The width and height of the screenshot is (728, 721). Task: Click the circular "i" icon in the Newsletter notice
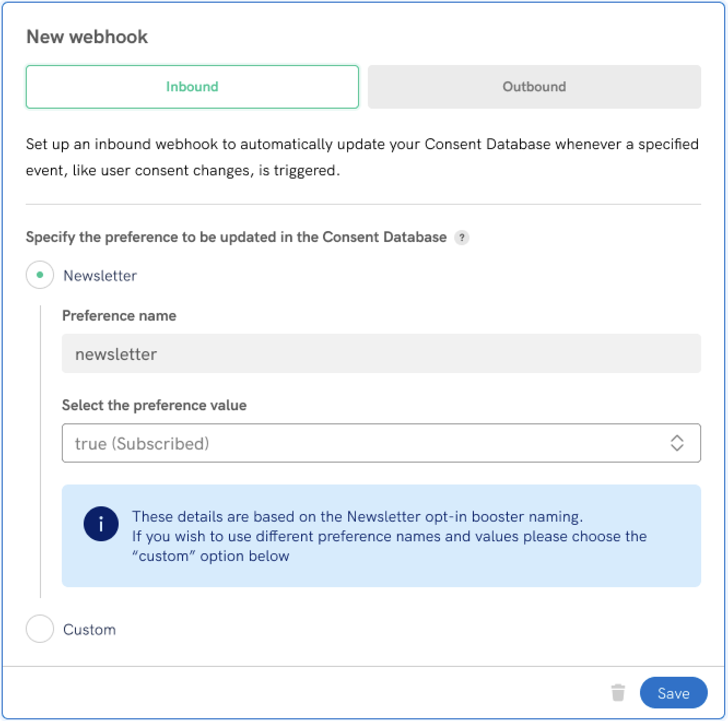(101, 524)
